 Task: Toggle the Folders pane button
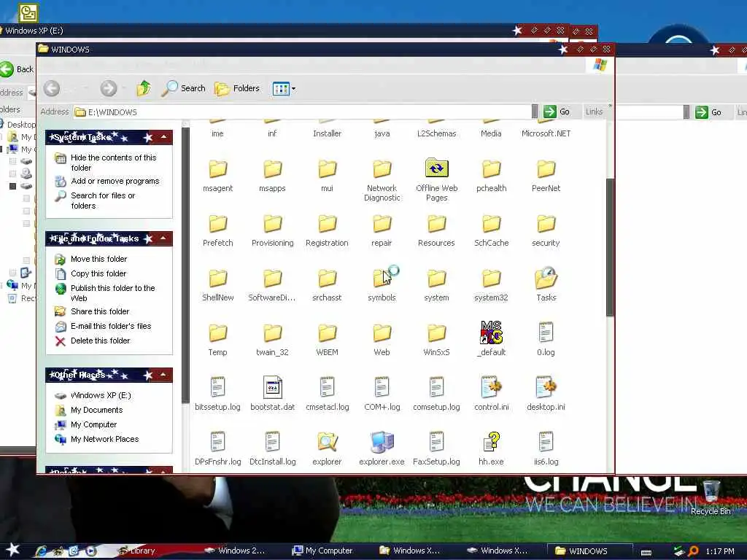237,88
